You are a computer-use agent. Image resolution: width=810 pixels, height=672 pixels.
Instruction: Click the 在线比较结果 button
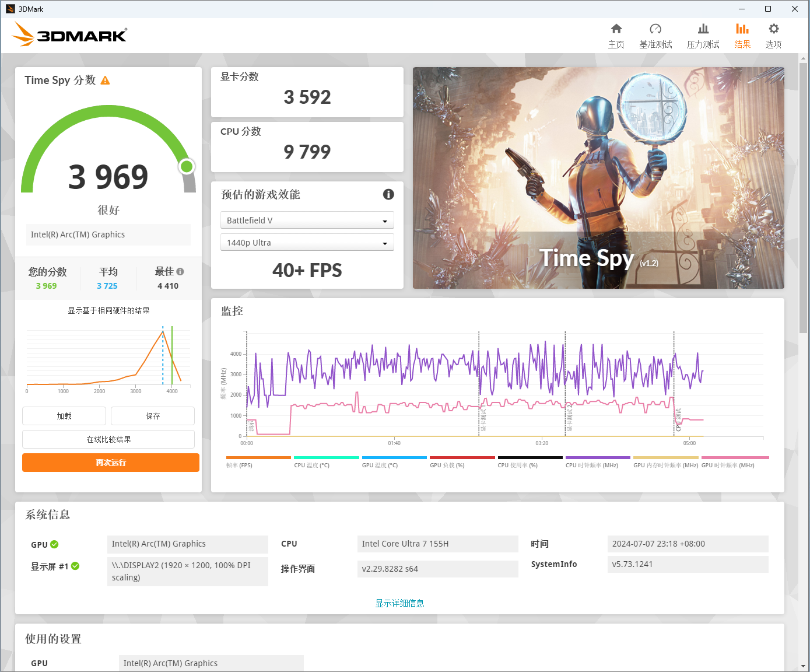pyautogui.click(x=108, y=439)
